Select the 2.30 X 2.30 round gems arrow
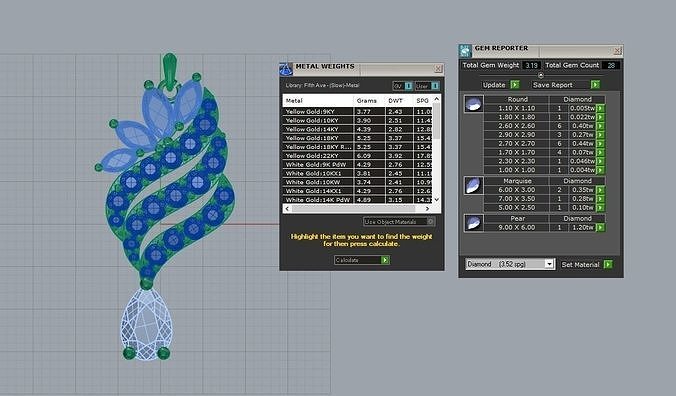The image size is (676, 396). (600, 161)
